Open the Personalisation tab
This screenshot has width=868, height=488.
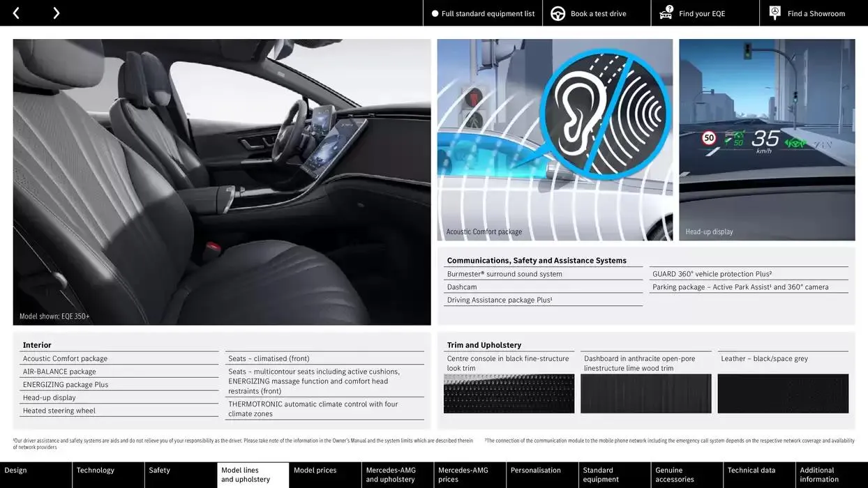(x=542, y=475)
